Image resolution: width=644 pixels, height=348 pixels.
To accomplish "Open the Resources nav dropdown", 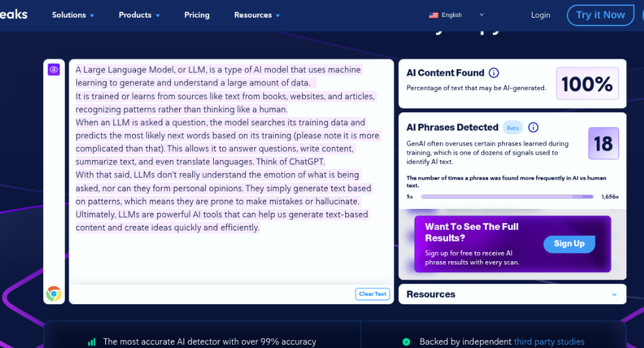I will click(257, 15).
